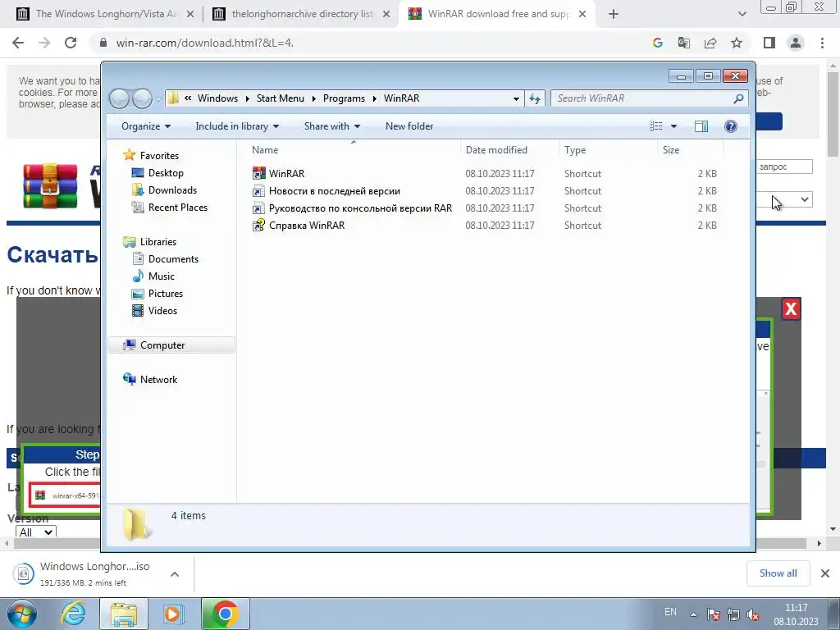
Task: Select Music library
Action: click(x=162, y=276)
